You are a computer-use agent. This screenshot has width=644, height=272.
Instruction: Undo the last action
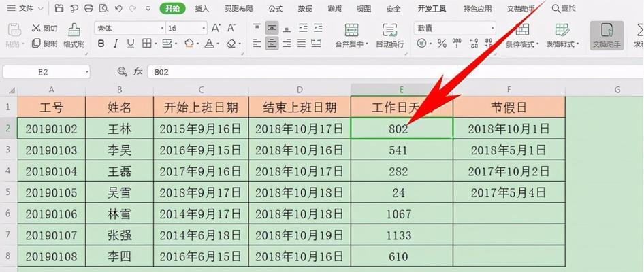(118, 8)
